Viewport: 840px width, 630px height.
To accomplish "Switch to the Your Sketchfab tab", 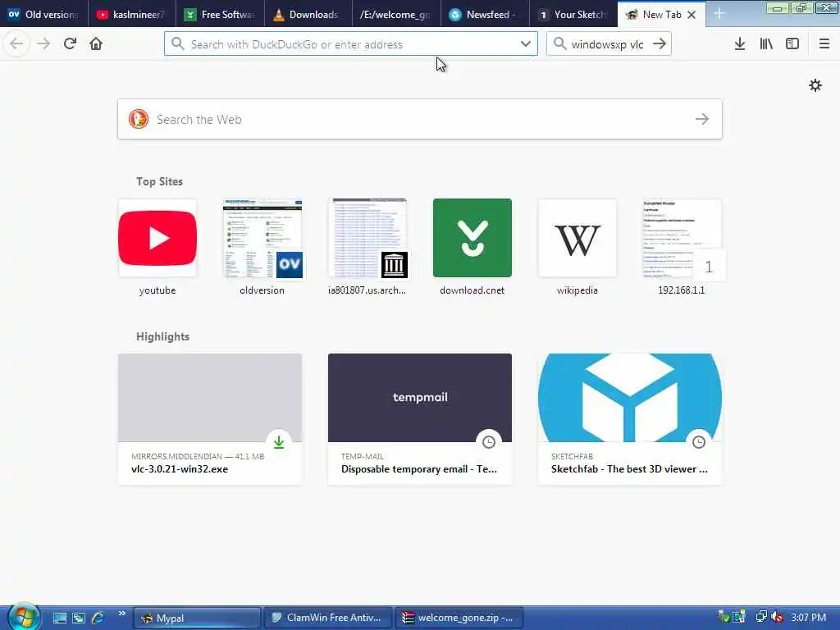I will pyautogui.click(x=573, y=15).
